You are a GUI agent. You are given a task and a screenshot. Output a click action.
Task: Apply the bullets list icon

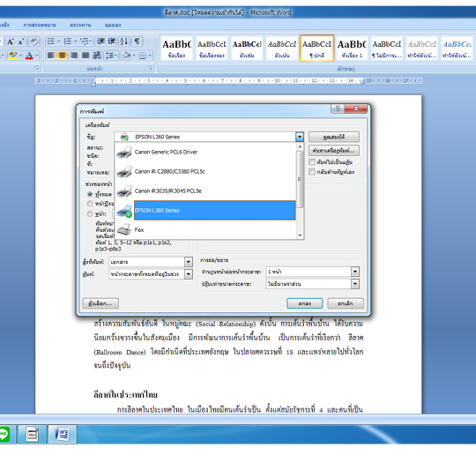[51, 41]
